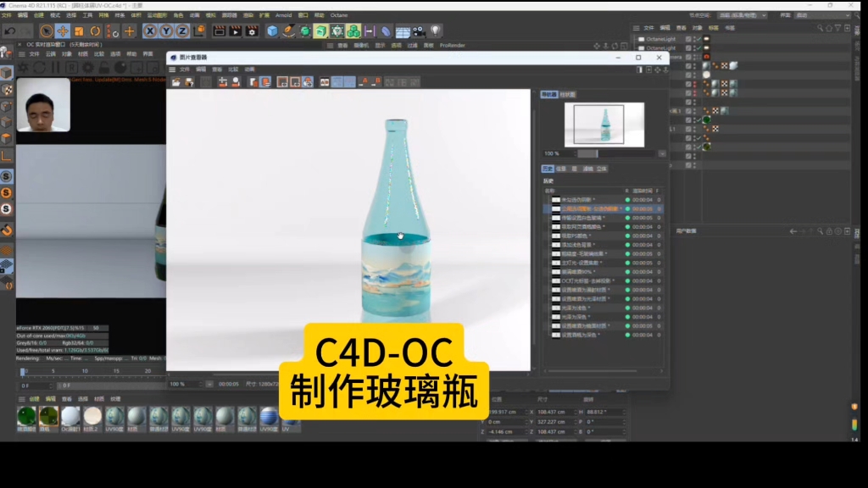Toggle visibility dot of the OctaneLight object
Viewport: 868px width, 488px height.
pyautogui.click(x=693, y=37)
